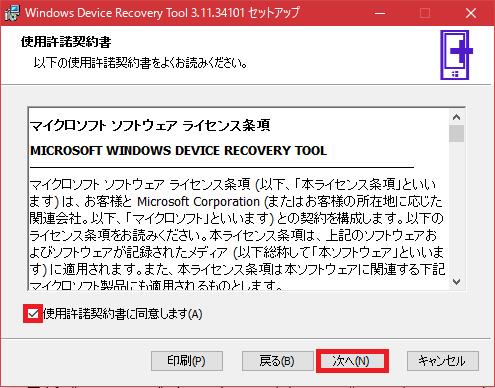Click the キャンセル cancel button
This screenshot has width=495, height=388.
pos(442,361)
